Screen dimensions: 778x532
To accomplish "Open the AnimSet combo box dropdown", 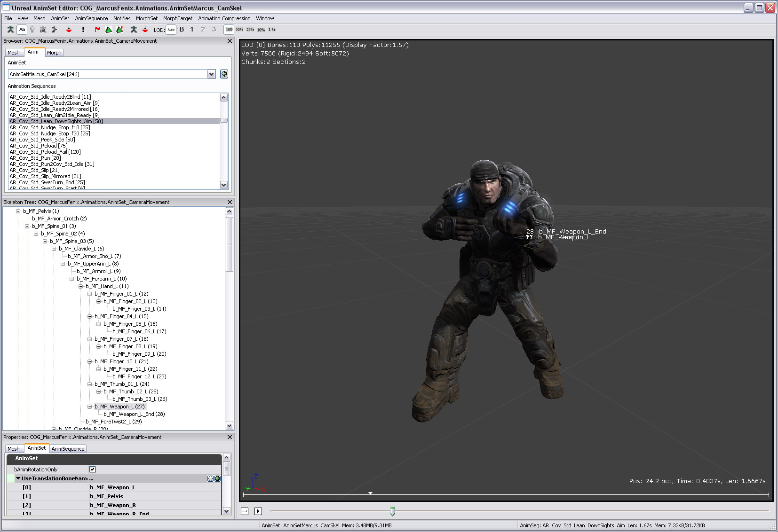I will tap(211, 74).
